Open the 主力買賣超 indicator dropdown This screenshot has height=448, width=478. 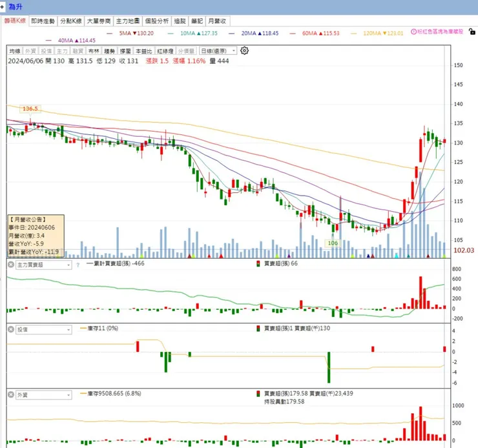(43, 265)
